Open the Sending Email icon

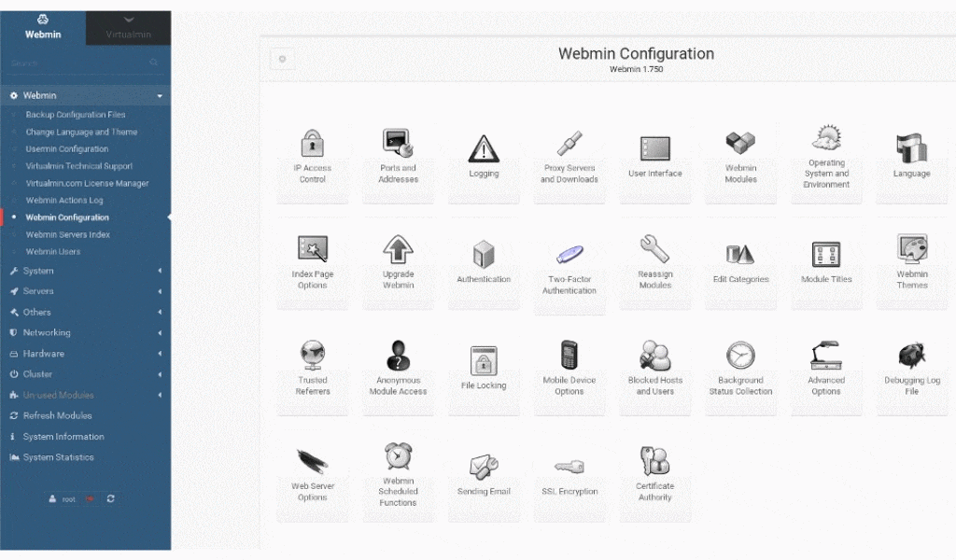[x=484, y=467]
